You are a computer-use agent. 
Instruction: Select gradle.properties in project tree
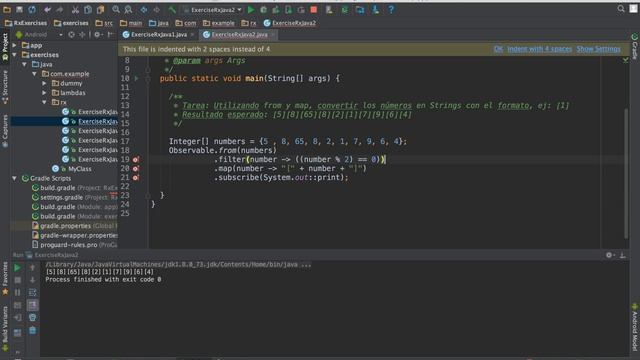pos(74,226)
